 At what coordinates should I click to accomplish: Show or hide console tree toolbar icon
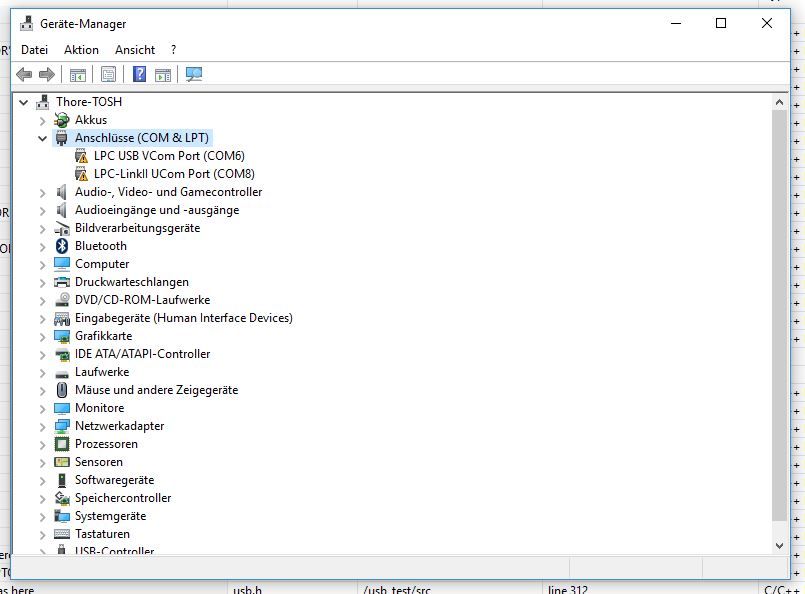click(x=78, y=75)
